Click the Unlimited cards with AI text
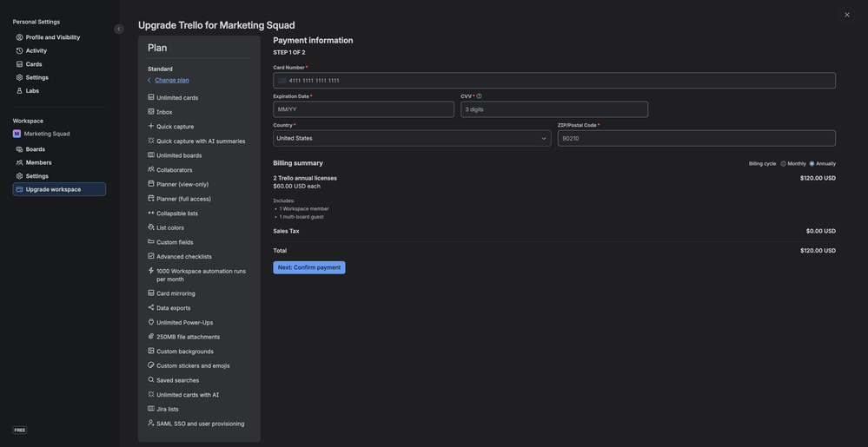Image resolution: width=868 pixels, height=447 pixels. [188, 395]
